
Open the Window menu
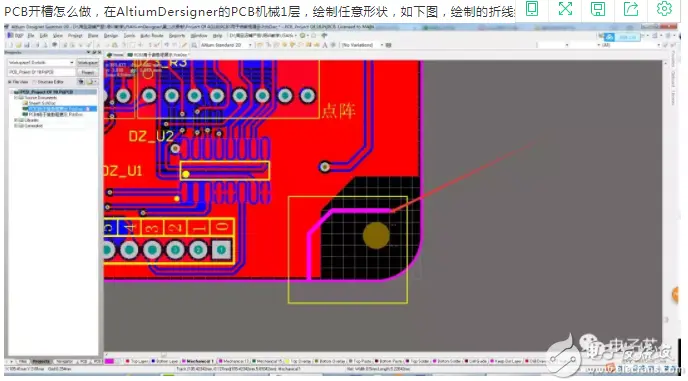(x=199, y=35)
